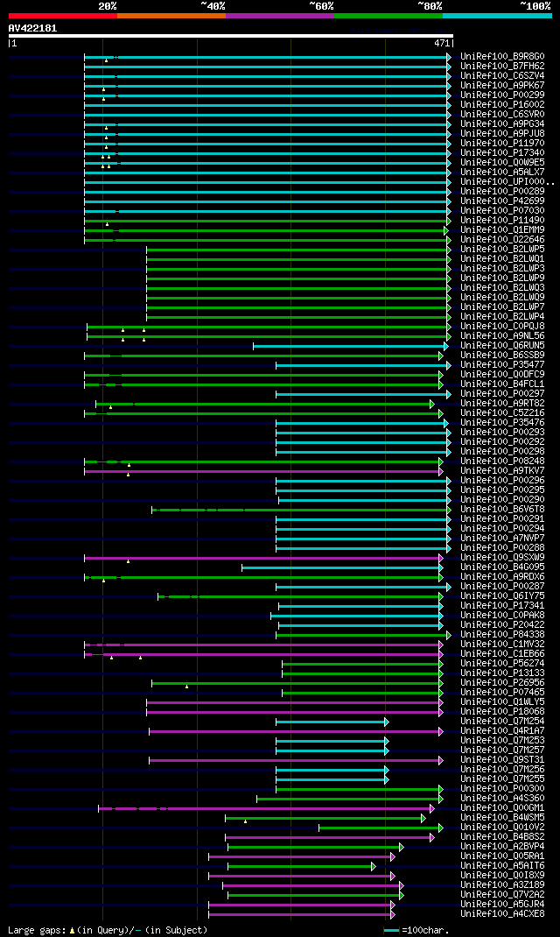This screenshot has width=560, height=937.
Task: Select label UniRef100_Q00GM1
Action: point(502,808)
